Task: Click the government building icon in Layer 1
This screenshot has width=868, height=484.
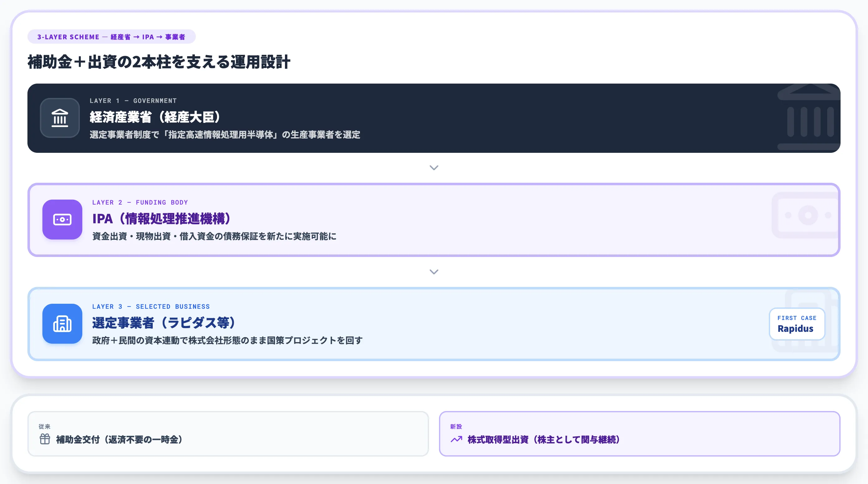Action: 60,118
